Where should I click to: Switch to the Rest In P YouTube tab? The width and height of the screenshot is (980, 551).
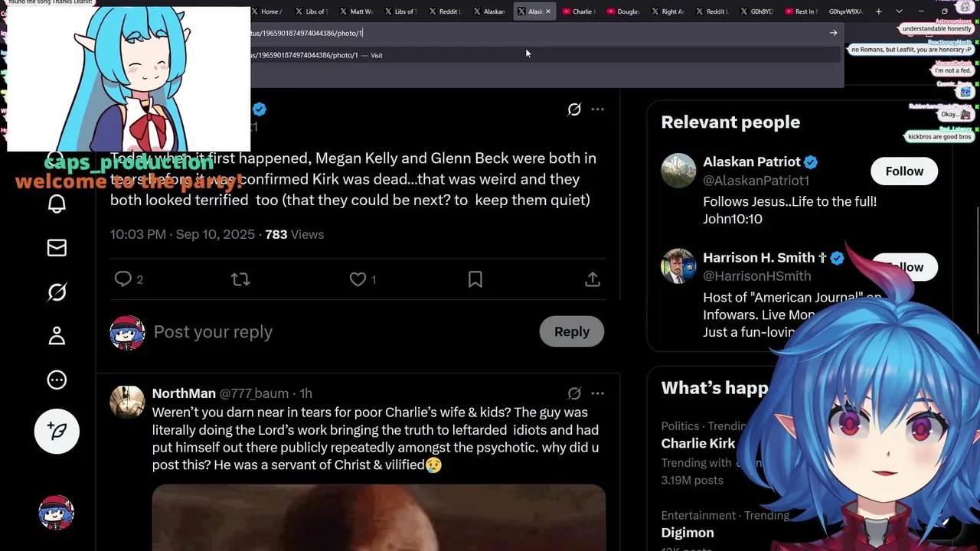tap(801, 11)
